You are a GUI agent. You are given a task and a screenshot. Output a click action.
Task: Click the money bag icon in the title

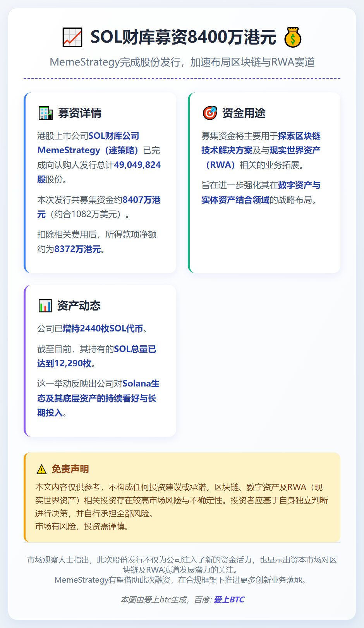(293, 37)
